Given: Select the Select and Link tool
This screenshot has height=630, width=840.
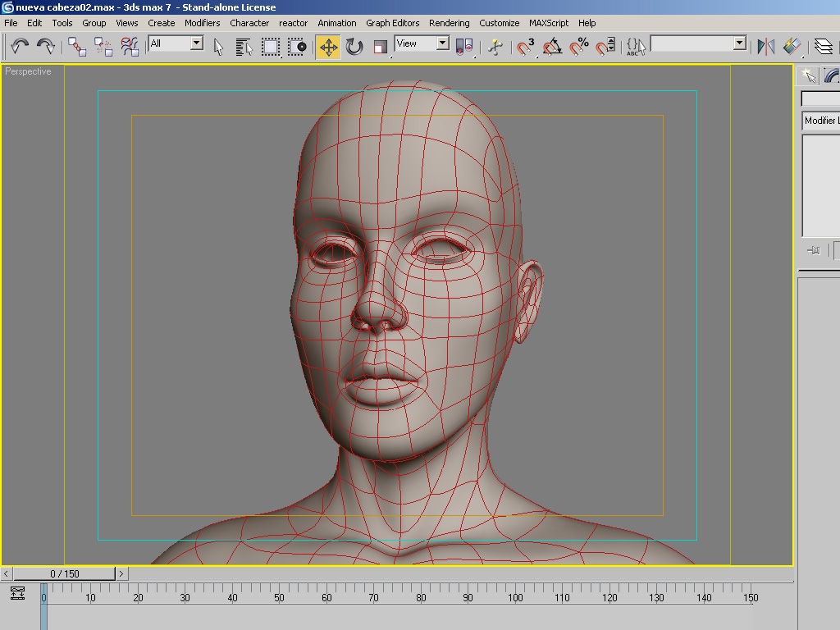Looking at the screenshot, I should pos(77,47).
